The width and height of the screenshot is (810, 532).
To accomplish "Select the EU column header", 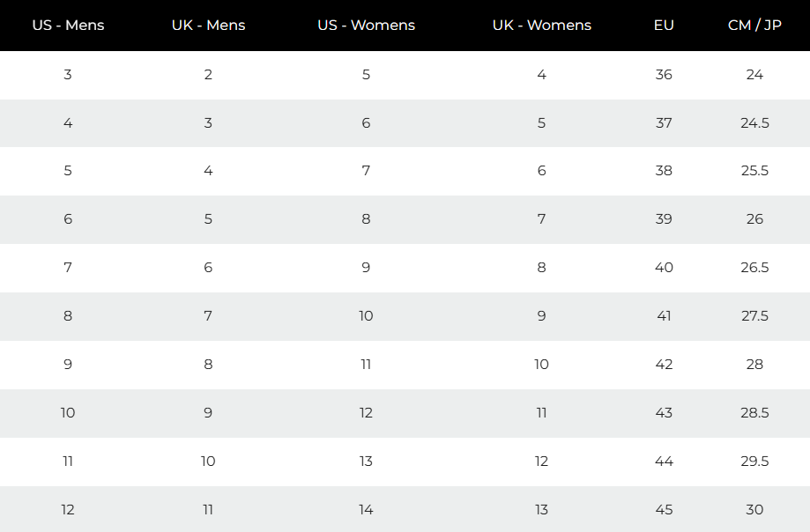I will (664, 25).
